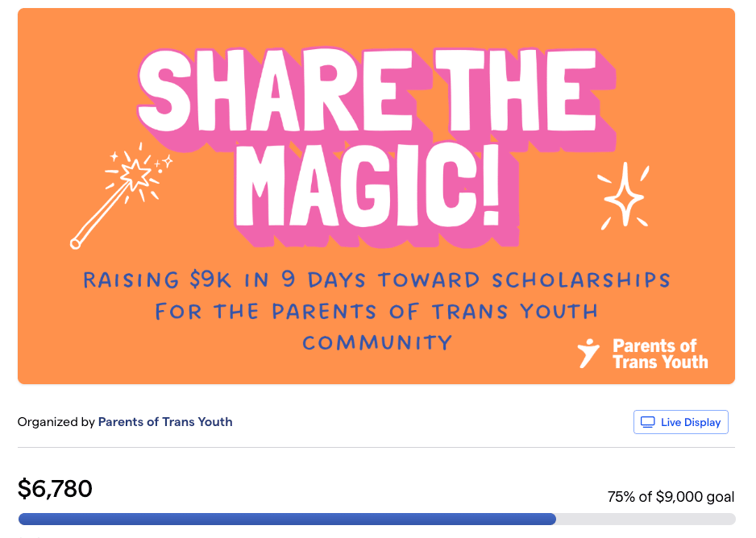
Task: Click the white figure logo icon
Action: (589, 353)
